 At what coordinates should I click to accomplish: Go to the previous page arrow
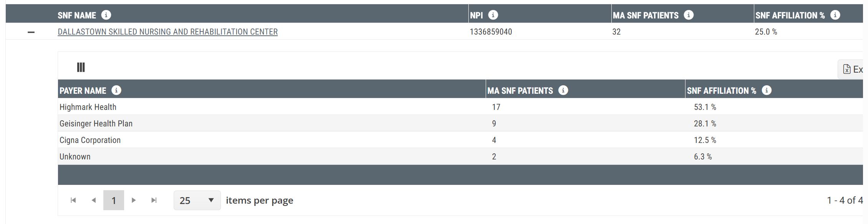93,200
